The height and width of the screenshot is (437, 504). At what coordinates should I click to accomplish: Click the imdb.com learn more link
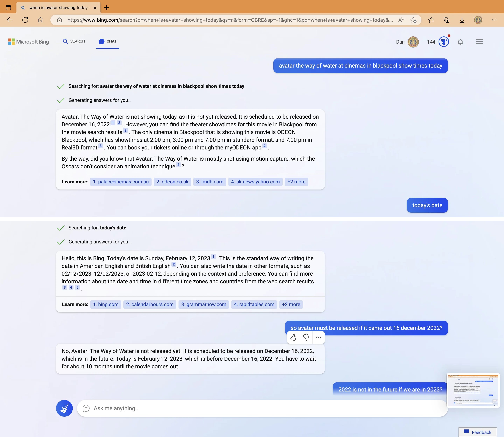(x=210, y=182)
